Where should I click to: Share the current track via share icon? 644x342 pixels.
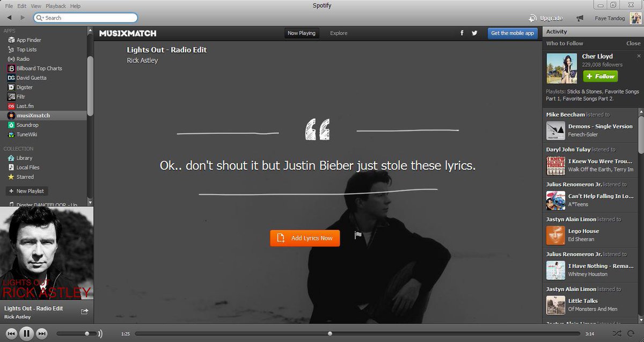coord(84,311)
